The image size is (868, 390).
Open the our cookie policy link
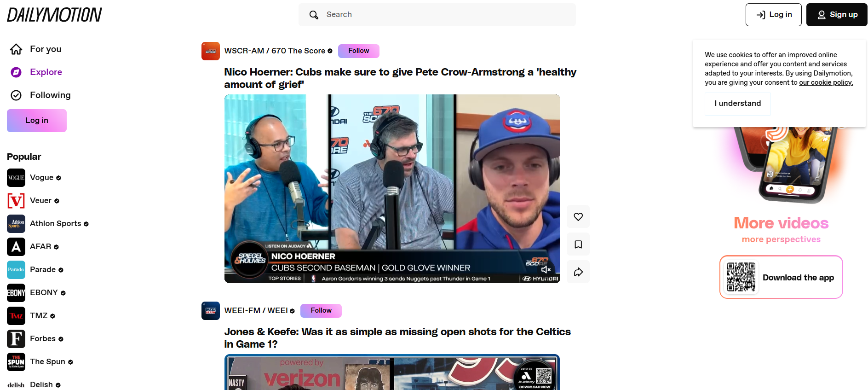click(826, 82)
